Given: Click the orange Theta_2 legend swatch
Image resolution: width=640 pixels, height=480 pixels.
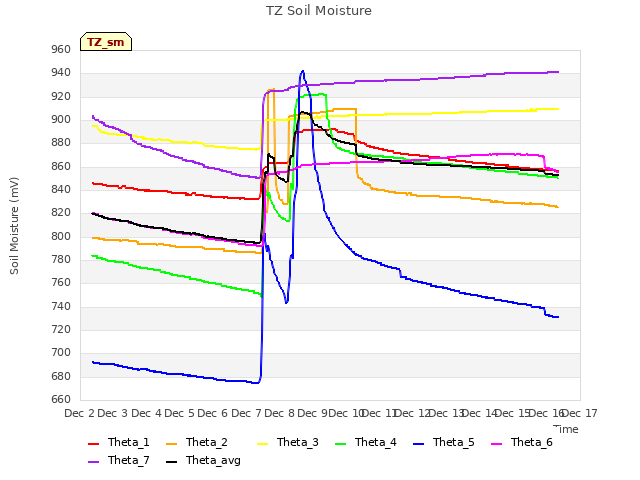Looking at the screenshot, I should [x=171, y=444].
